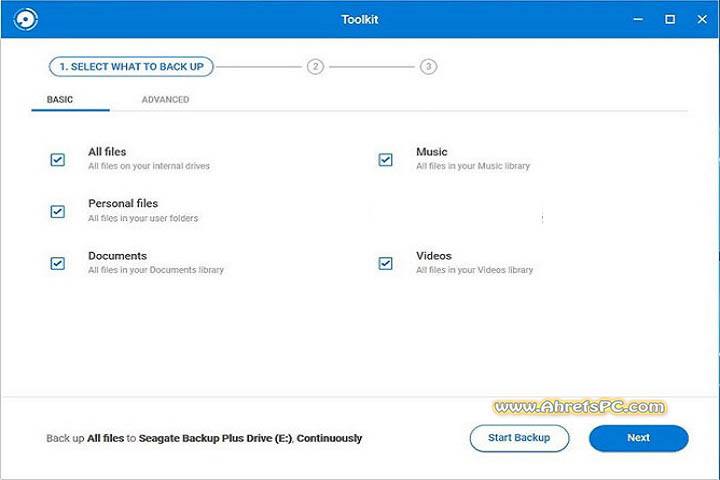This screenshot has width=720, height=480.
Task: Toggle the Documents checkbox
Action: (x=57, y=263)
